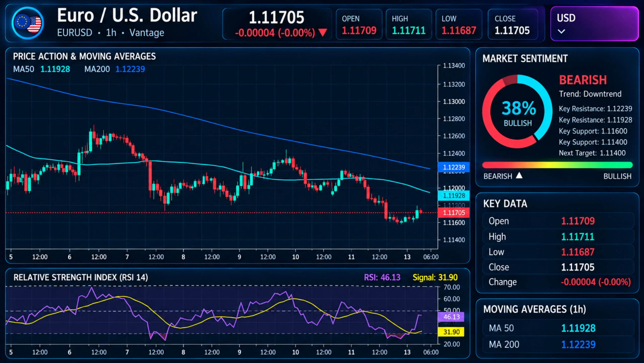644x363 pixels.
Task: Select the Close row in Key Data
Action: point(558,267)
